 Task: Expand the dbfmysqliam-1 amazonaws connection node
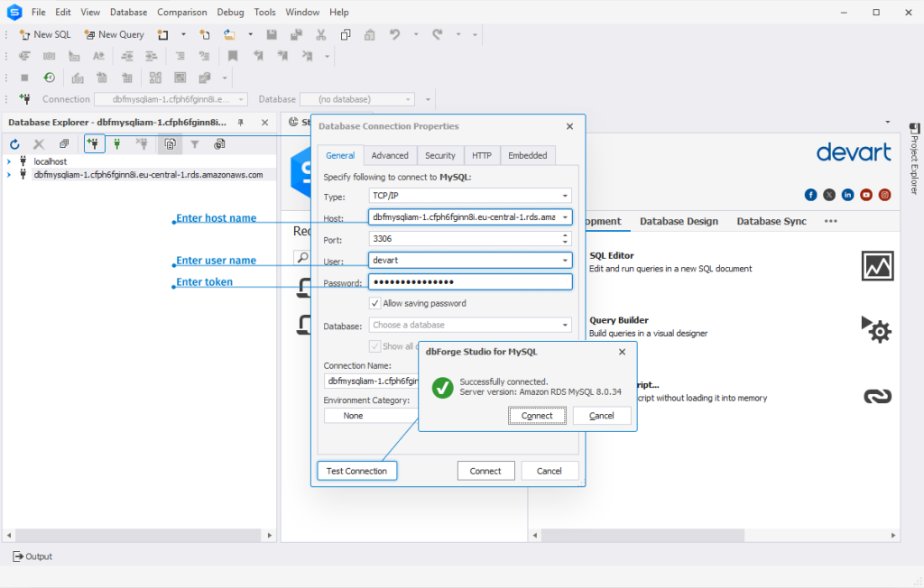9,175
